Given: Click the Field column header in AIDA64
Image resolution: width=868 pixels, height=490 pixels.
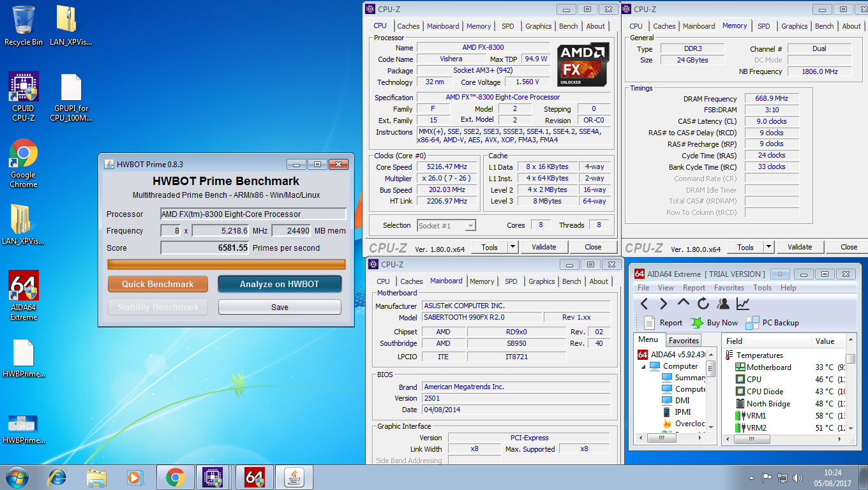Looking at the screenshot, I should click(x=767, y=341).
